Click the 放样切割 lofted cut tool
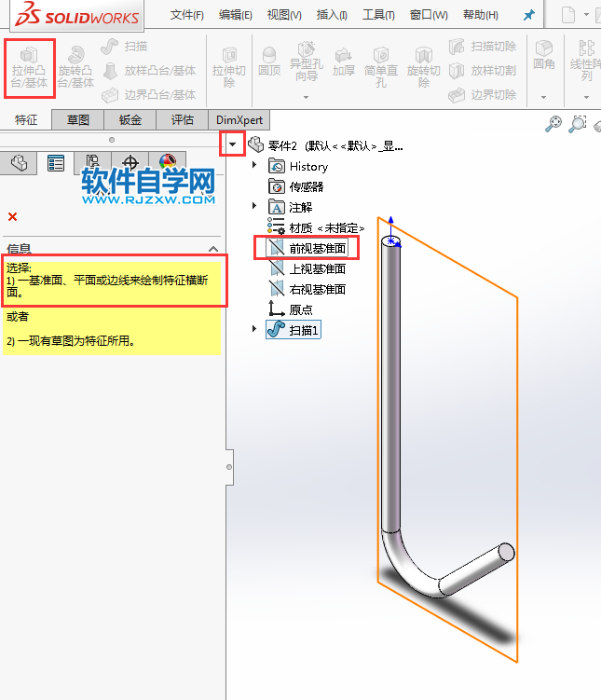This screenshot has width=601, height=700. tap(483, 71)
